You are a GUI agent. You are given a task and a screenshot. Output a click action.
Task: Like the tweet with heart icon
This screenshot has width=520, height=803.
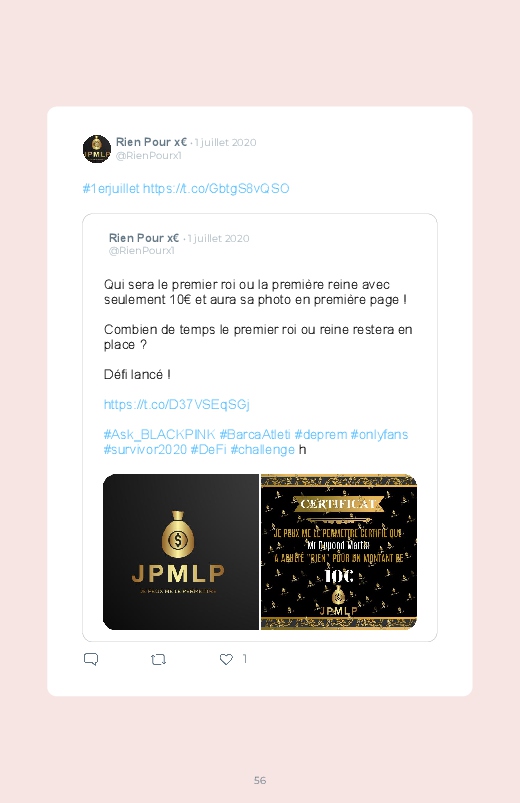pos(226,659)
